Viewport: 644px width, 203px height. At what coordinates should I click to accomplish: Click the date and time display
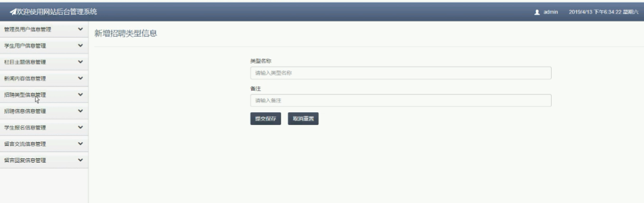tap(603, 12)
